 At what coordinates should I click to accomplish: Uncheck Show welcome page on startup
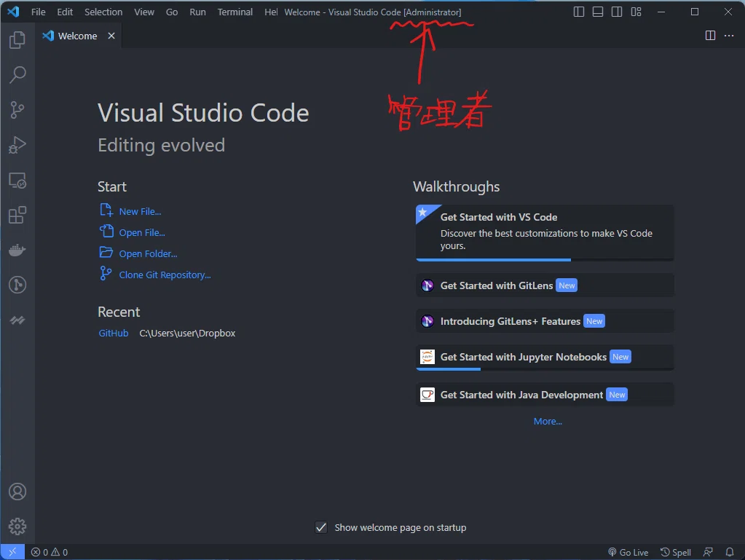(x=321, y=527)
